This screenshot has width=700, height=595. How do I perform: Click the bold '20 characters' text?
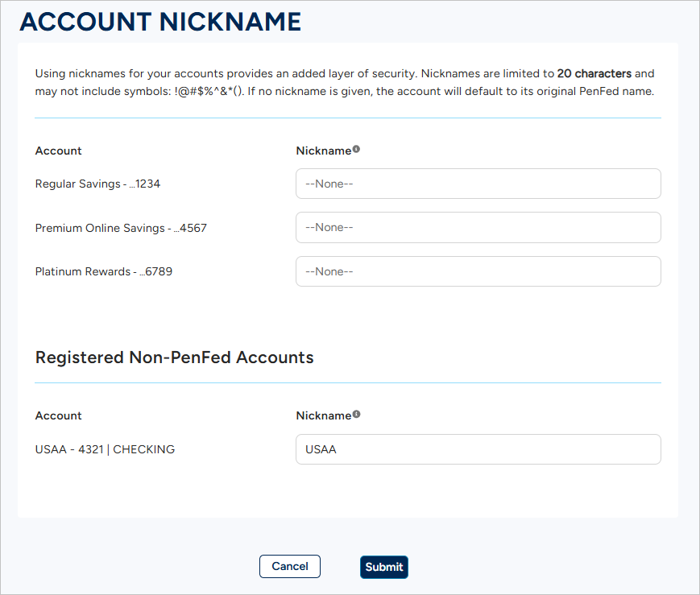pos(594,73)
